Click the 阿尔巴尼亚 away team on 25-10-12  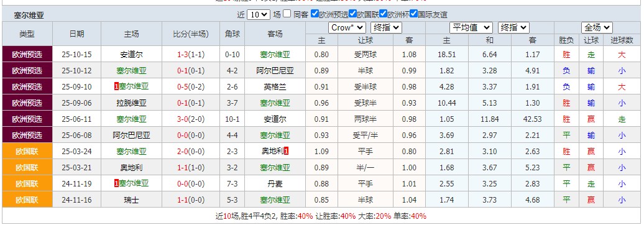tap(275, 71)
